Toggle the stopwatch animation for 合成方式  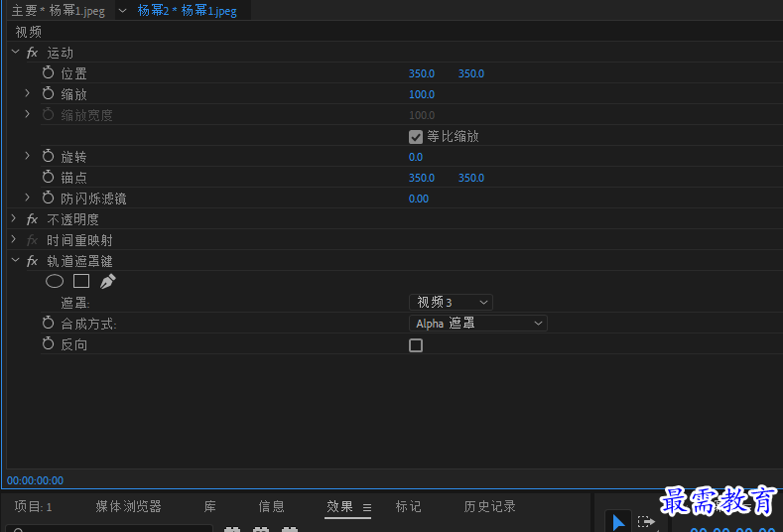(x=48, y=324)
